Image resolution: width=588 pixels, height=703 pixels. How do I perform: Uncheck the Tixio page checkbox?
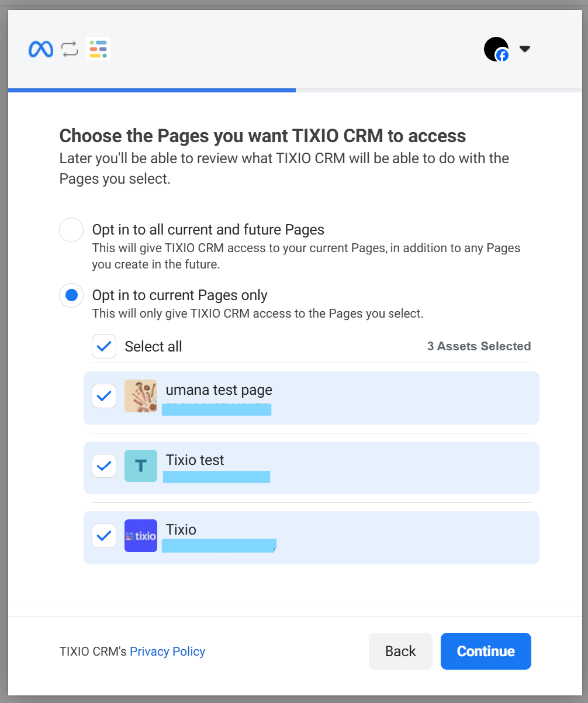(104, 536)
